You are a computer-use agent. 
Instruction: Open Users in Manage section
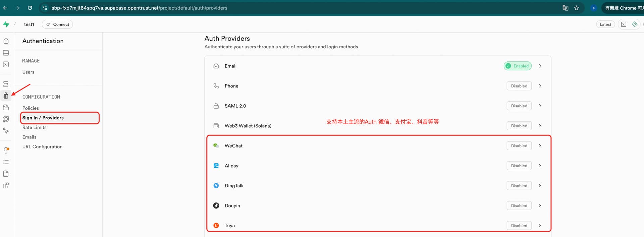point(28,72)
